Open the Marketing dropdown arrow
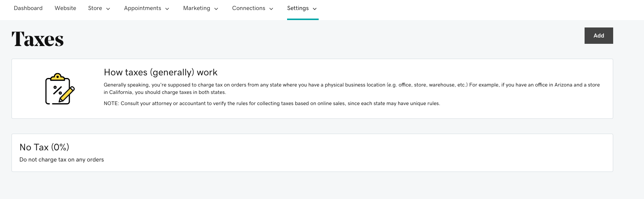The image size is (644, 199). [216, 9]
